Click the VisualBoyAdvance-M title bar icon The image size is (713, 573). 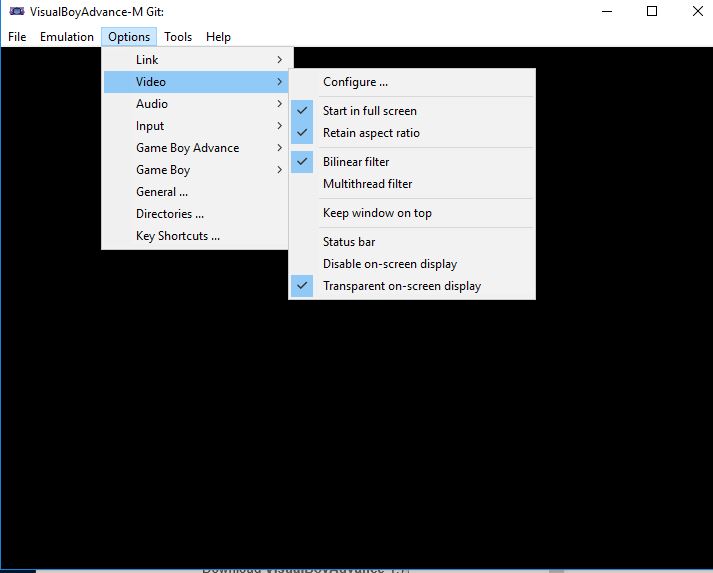pos(17,11)
